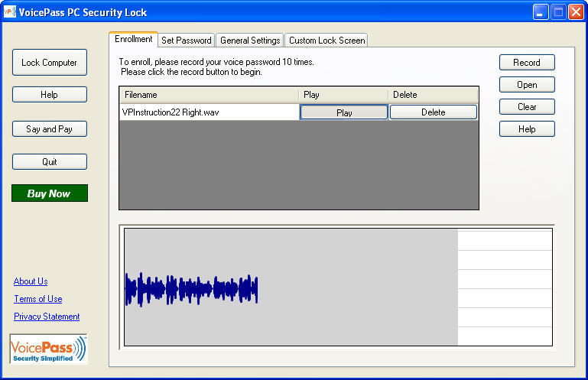588x380 pixels.
Task: Switch to the Enrollment tab
Action: [x=134, y=39]
